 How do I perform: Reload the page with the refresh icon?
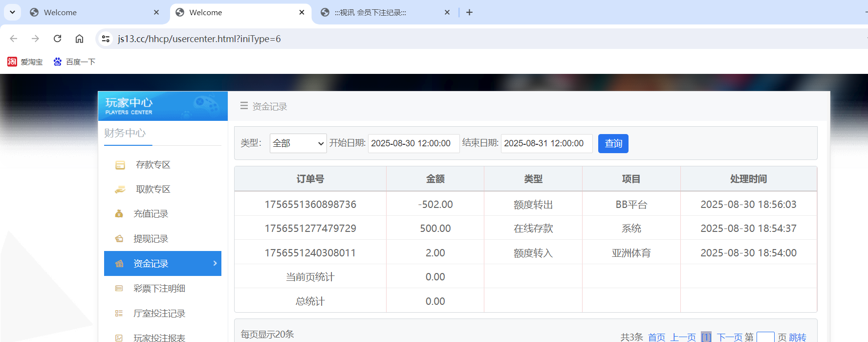point(57,39)
